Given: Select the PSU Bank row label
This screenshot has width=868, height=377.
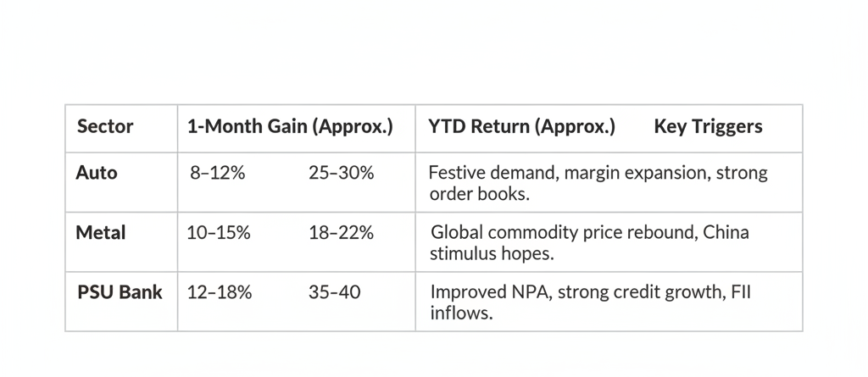Looking at the screenshot, I should pyautogui.click(x=119, y=292).
